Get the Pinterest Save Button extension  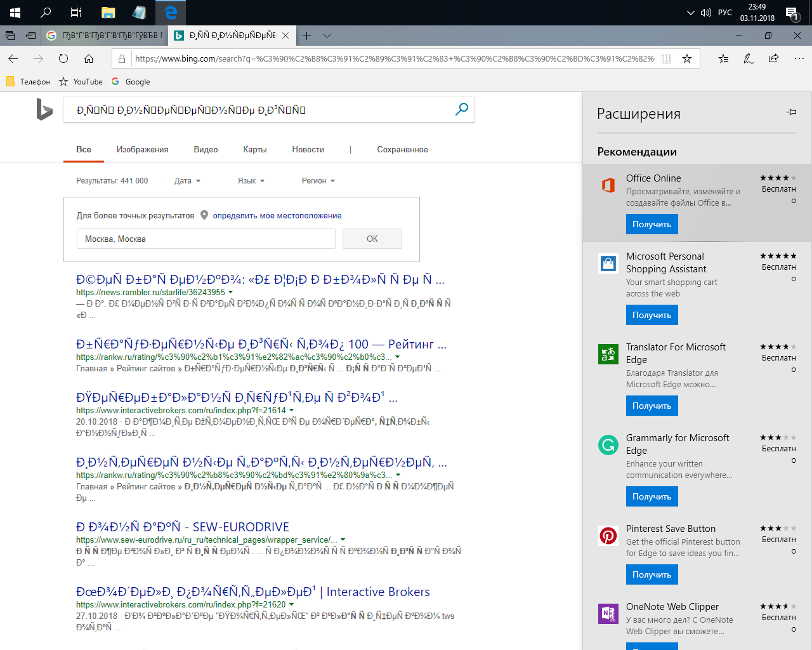point(652,574)
